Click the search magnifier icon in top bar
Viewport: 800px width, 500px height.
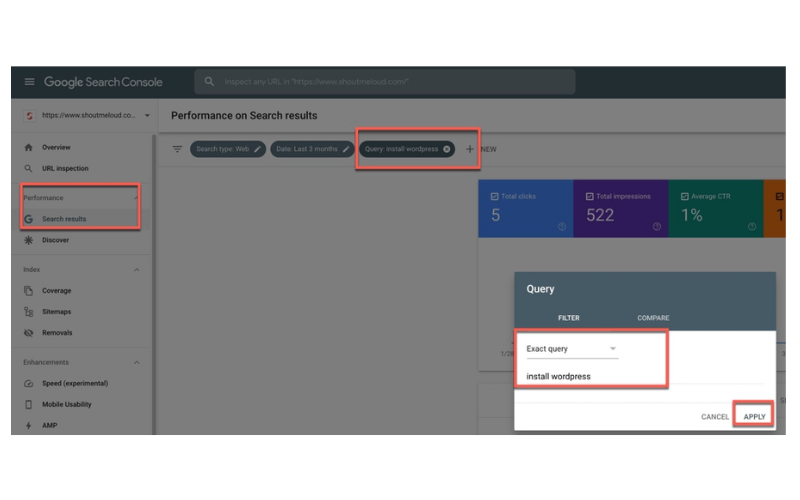(209, 82)
